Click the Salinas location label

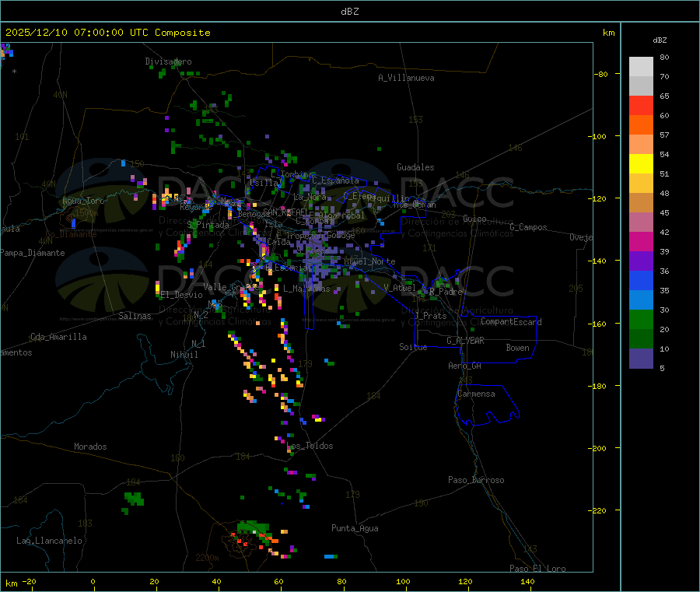coord(135,316)
